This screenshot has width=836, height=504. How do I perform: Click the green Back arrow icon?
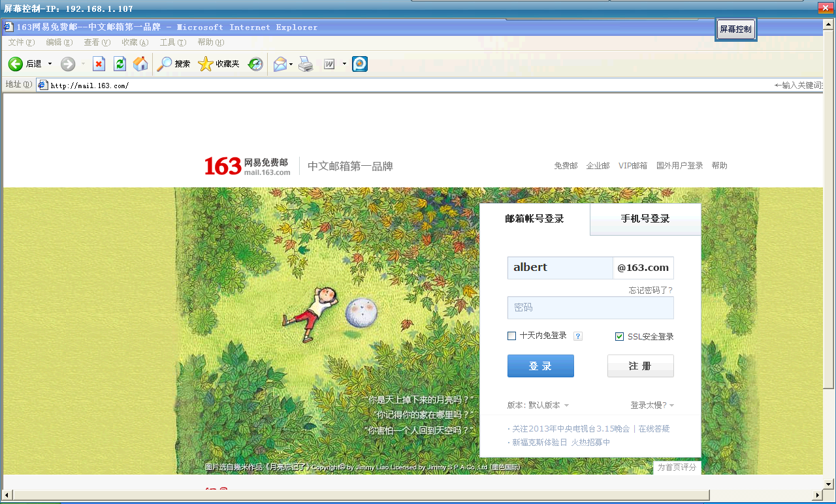pos(15,64)
